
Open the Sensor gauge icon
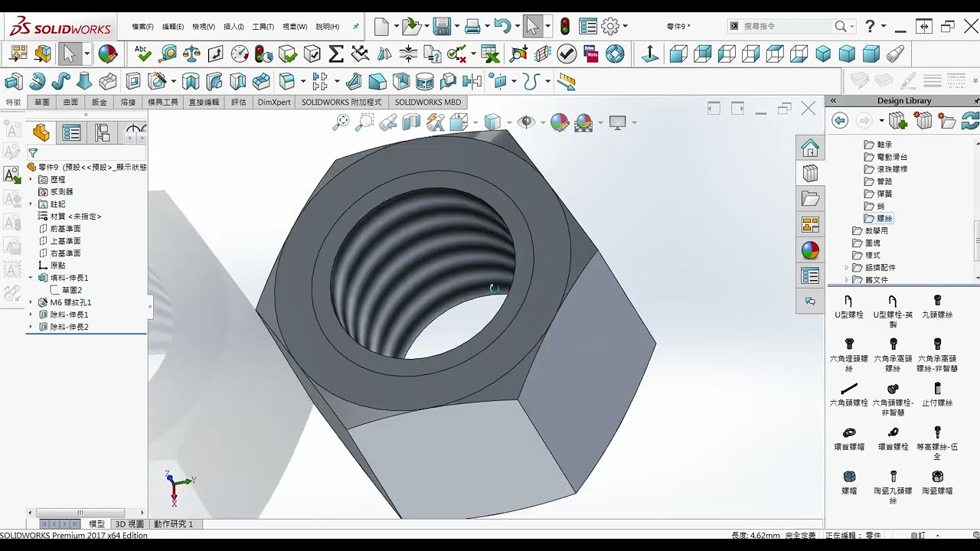coord(240,54)
